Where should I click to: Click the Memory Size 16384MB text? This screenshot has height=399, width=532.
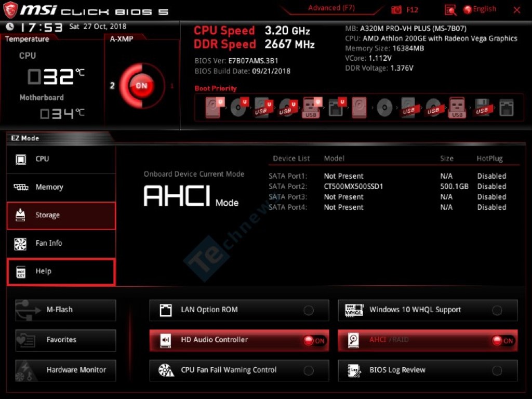(384, 48)
